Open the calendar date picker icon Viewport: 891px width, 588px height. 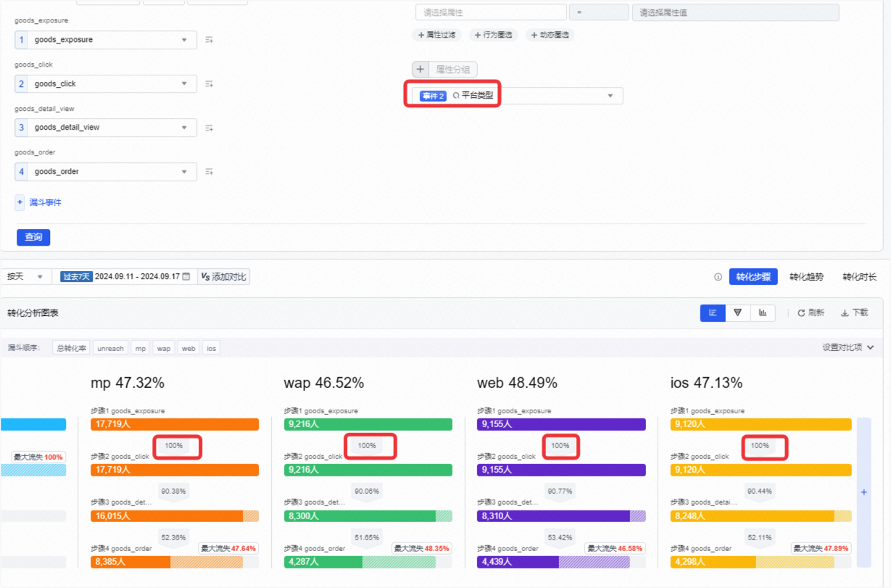click(x=186, y=276)
